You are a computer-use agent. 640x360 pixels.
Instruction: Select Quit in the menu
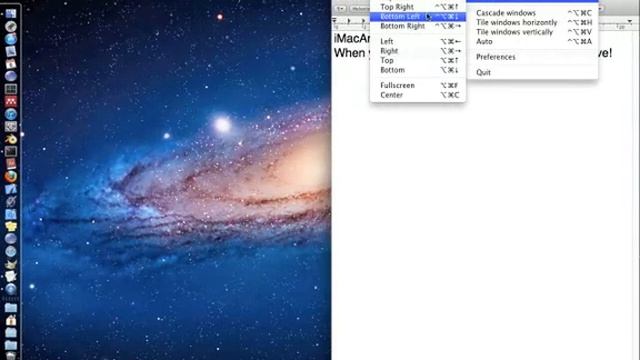pyautogui.click(x=533, y=73)
